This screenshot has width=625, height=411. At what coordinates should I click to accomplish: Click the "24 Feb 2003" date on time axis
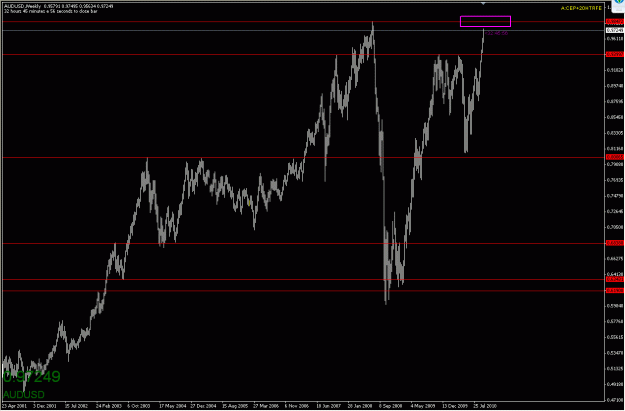pos(107,405)
